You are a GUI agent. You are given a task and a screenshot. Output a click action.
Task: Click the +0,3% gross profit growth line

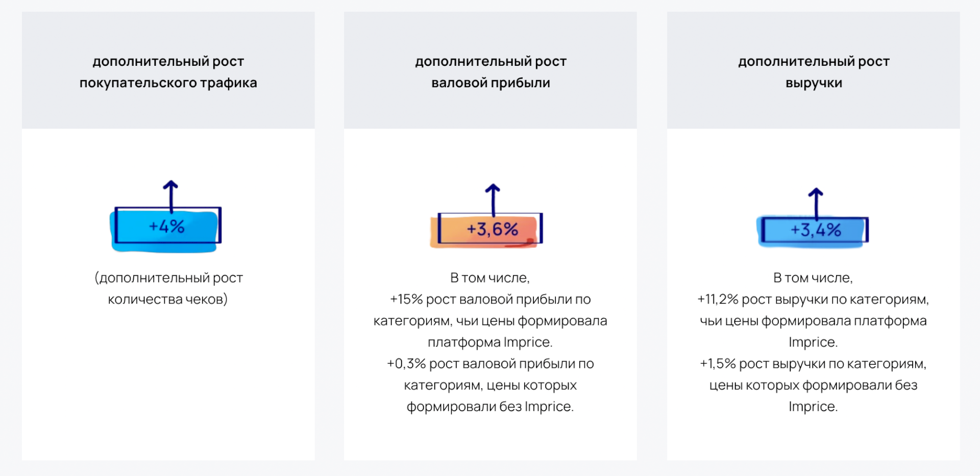[x=491, y=385]
